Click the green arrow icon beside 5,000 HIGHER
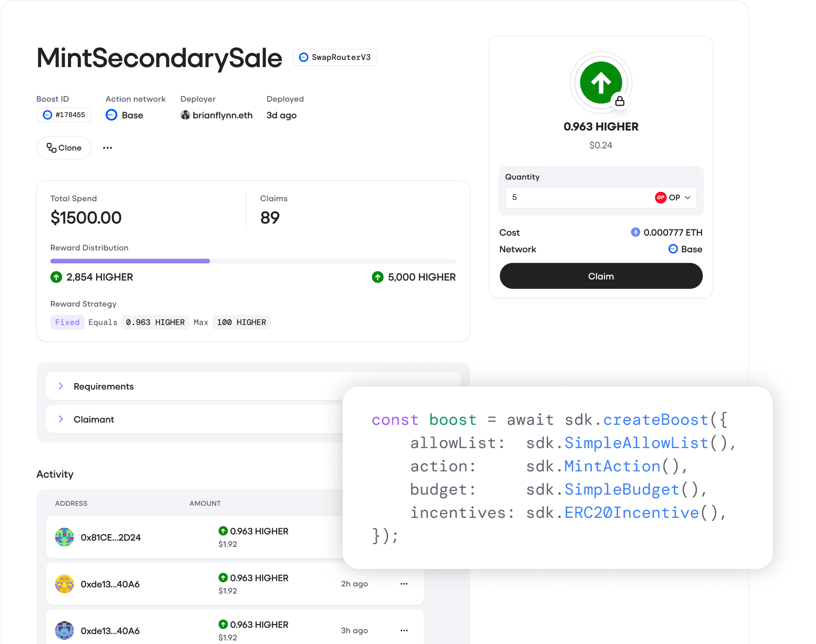816x644 pixels. click(377, 277)
